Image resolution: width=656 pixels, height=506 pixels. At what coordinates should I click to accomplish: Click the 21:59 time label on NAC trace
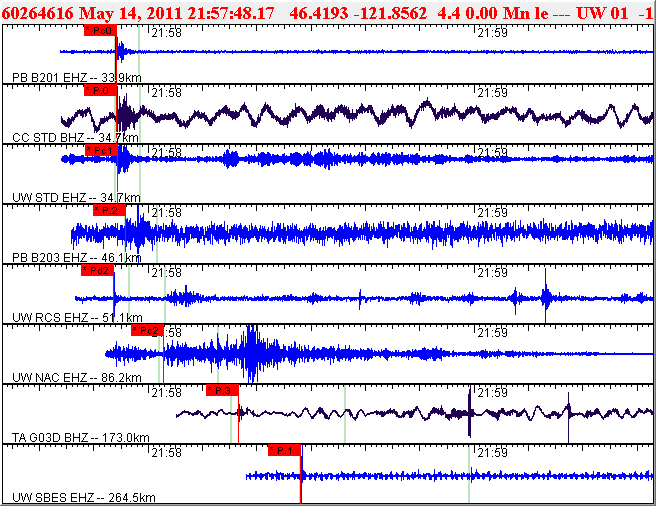pos(493,333)
